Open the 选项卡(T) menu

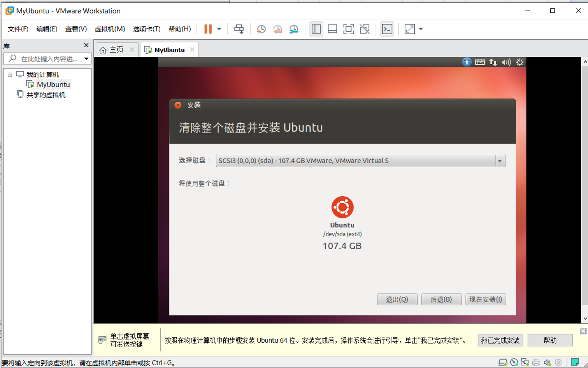point(147,29)
